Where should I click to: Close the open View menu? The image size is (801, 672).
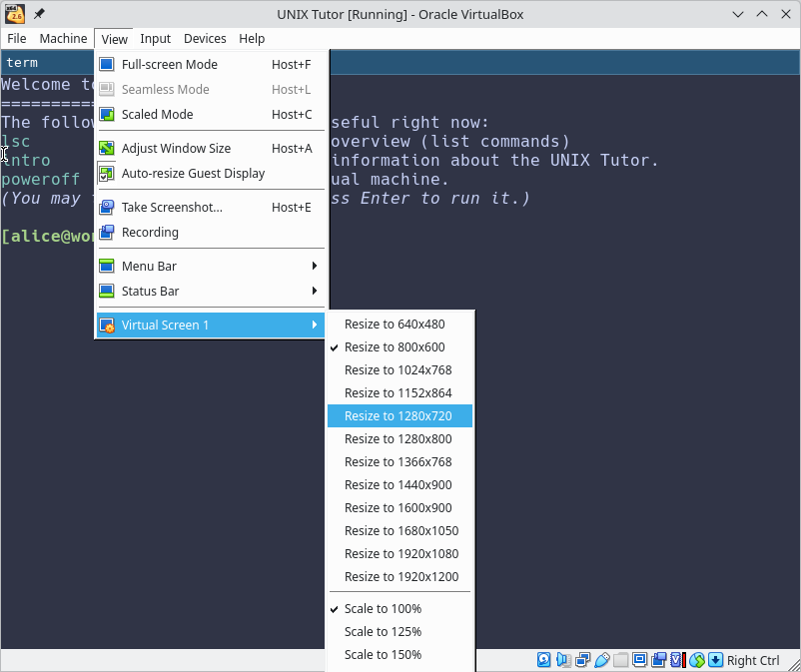(x=114, y=39)
